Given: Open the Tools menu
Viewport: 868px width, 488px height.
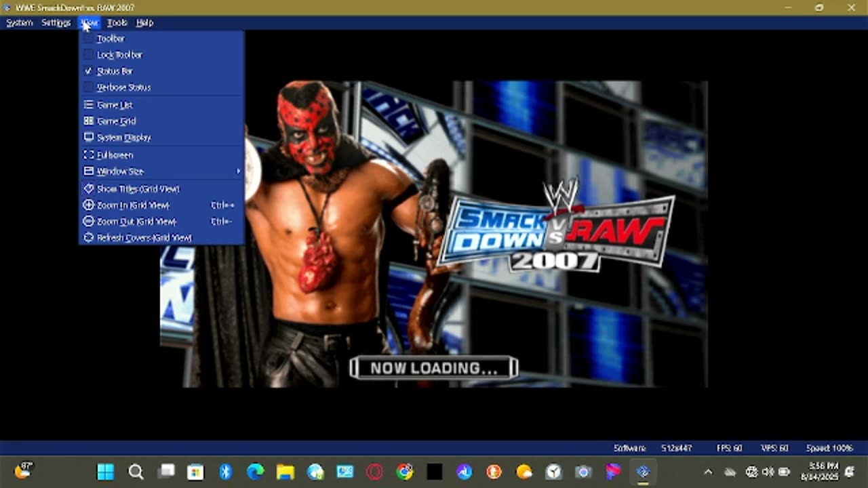Looking at the screenshot, I should 117,22.
